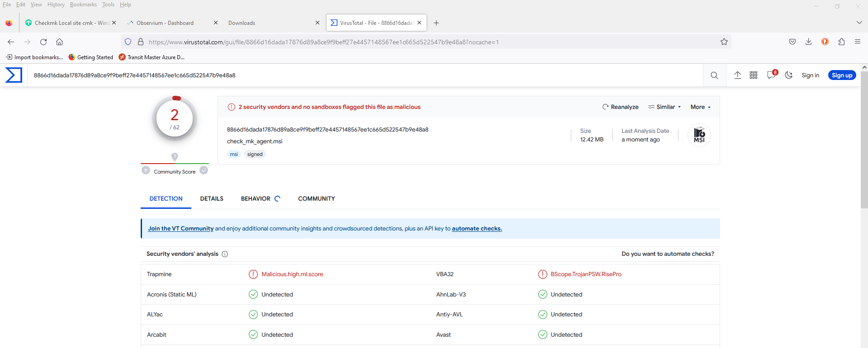Click the Sign in link
This screenshot has height=348, width=868.
point(810,75)
